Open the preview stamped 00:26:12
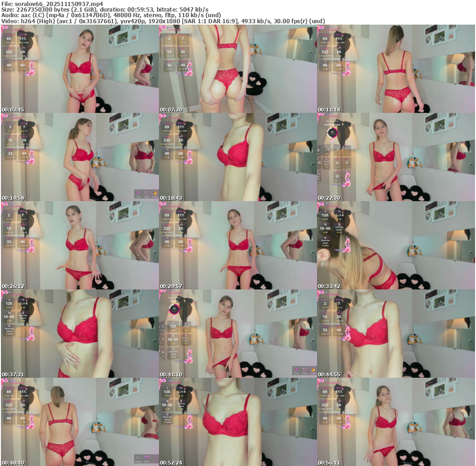This screenshot has width=476, height=466. (x=79, y=245)
